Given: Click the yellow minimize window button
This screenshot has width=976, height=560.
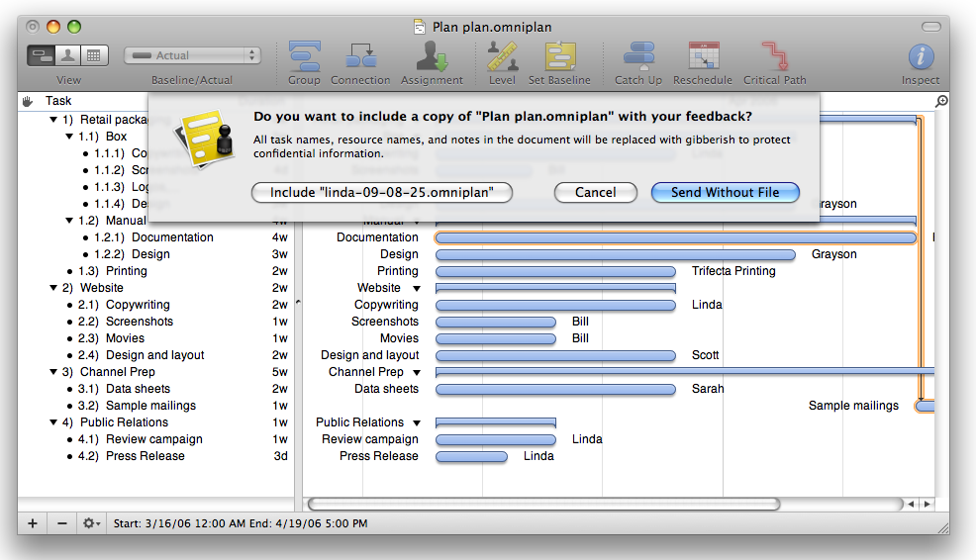Looking at the screenshot, I should click(53, 27).
